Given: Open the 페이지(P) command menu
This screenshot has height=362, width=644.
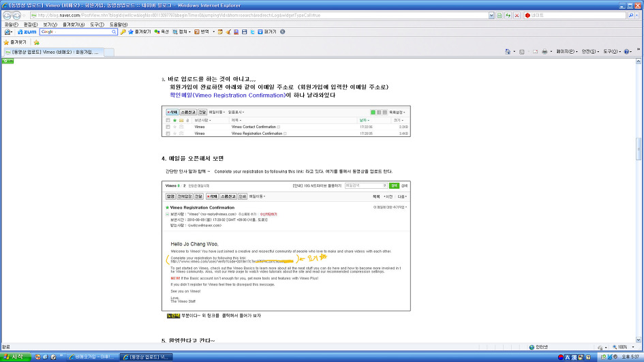Looking at the screenshot, I should (x=567, y=52).
